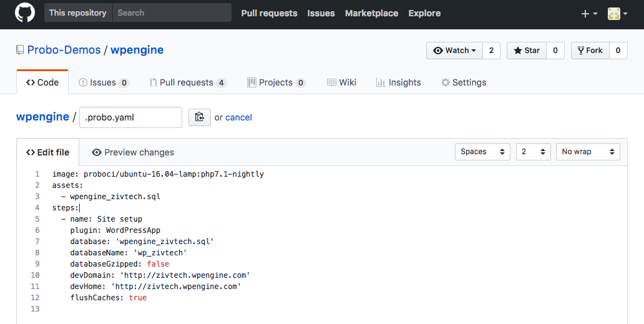This screenshot has height=324, width=644.
Task: Switch to the Preview changes tab
Action: point(132,152)
